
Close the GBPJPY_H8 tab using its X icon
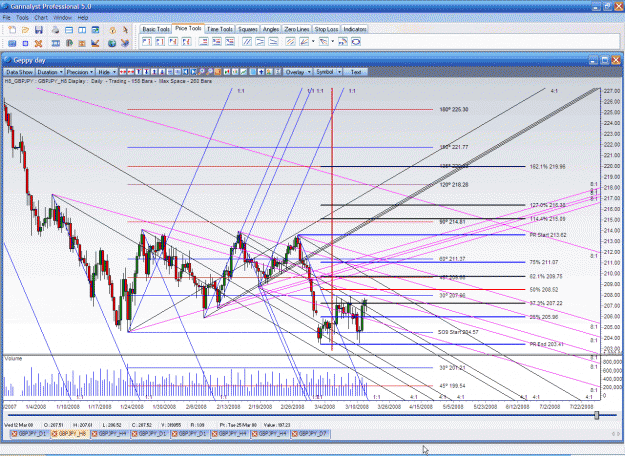tap(55, 434)
